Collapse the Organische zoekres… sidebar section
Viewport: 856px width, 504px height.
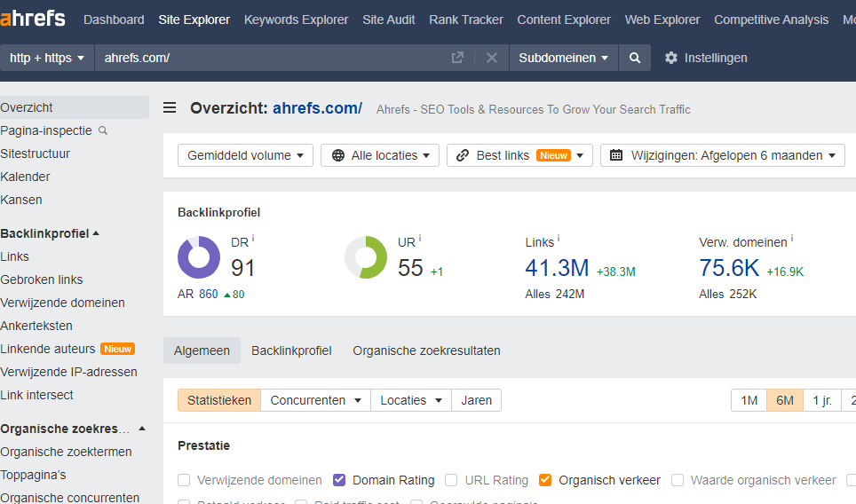pos(73,429)
